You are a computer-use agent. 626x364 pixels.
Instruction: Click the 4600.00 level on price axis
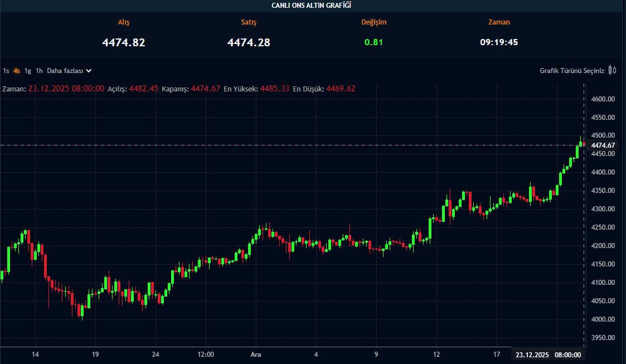603,99
